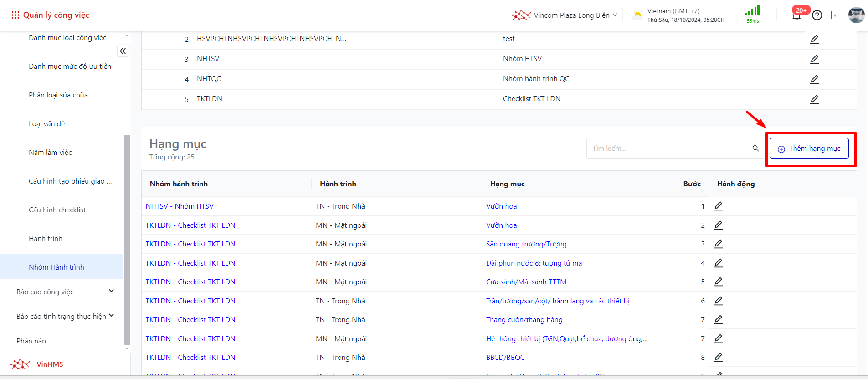Click the Thêm hạng mục button
The height and width of the screenshot is (379, 868).
coord(809,149)
